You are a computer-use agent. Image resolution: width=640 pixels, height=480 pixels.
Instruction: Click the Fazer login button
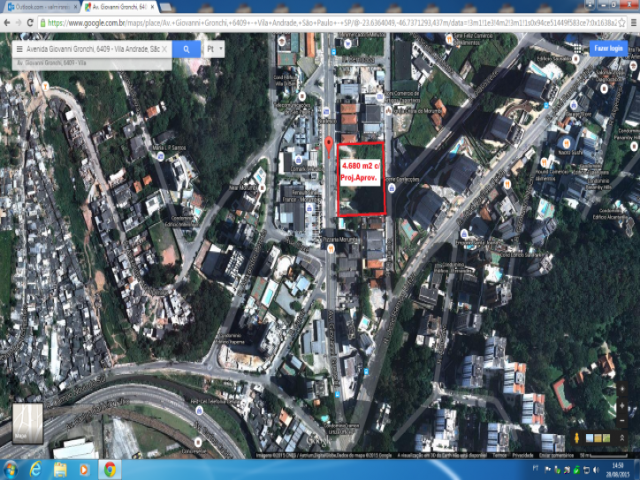[608, 49]
